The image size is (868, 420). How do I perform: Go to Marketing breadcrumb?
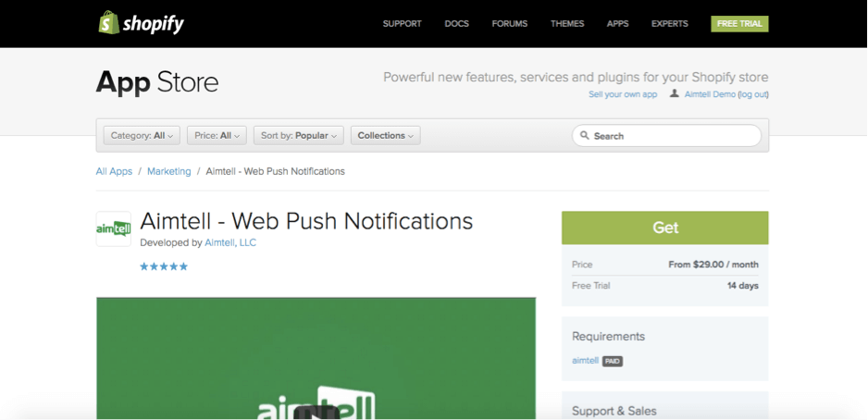[x=168, y=171]
